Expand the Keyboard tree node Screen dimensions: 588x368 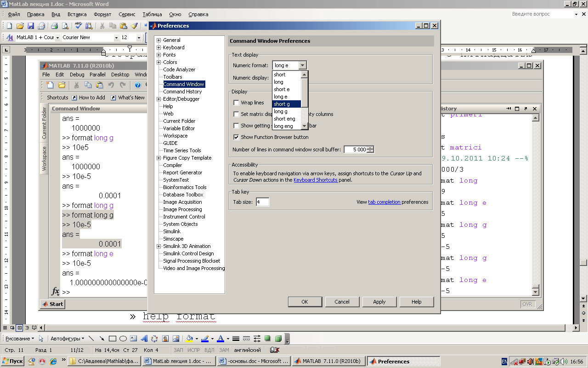coord(159,47)
